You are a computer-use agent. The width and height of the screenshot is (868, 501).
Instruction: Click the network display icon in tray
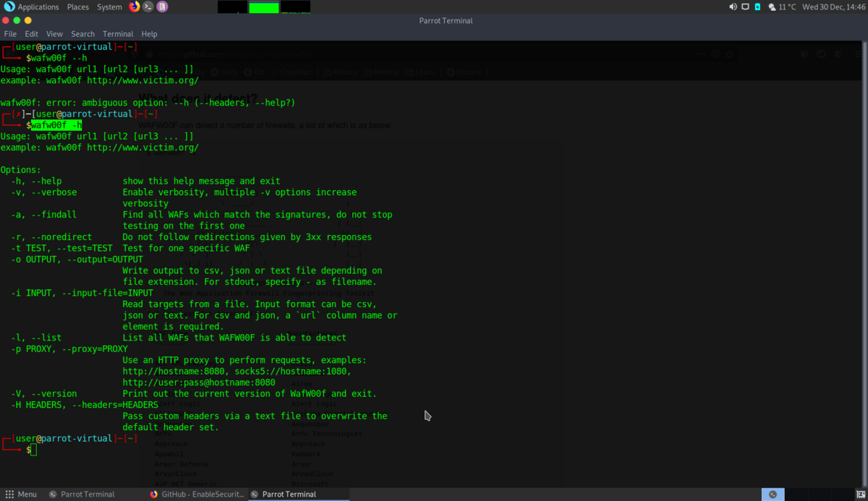[746, 7]
